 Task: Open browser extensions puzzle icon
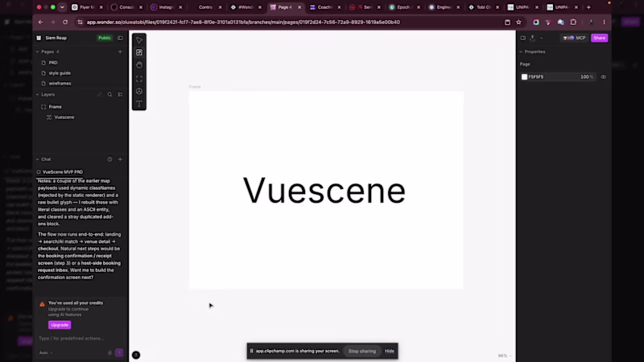coord(573,23)
